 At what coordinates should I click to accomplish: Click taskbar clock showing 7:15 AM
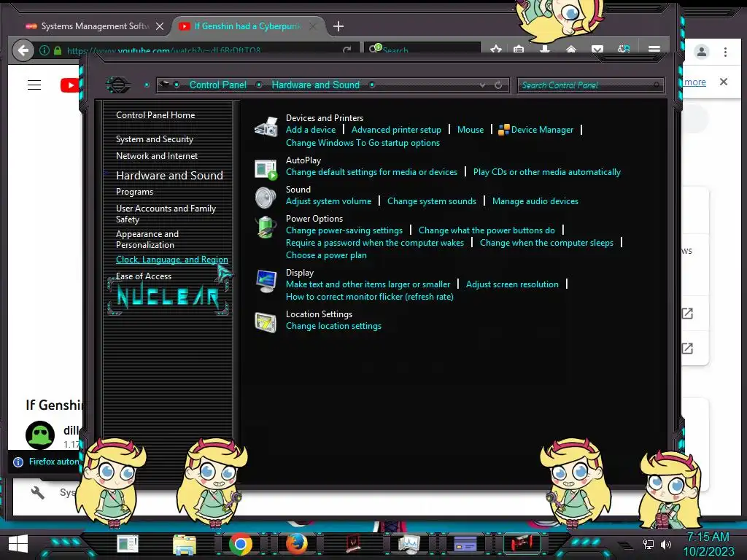click(x=708, y=544)
